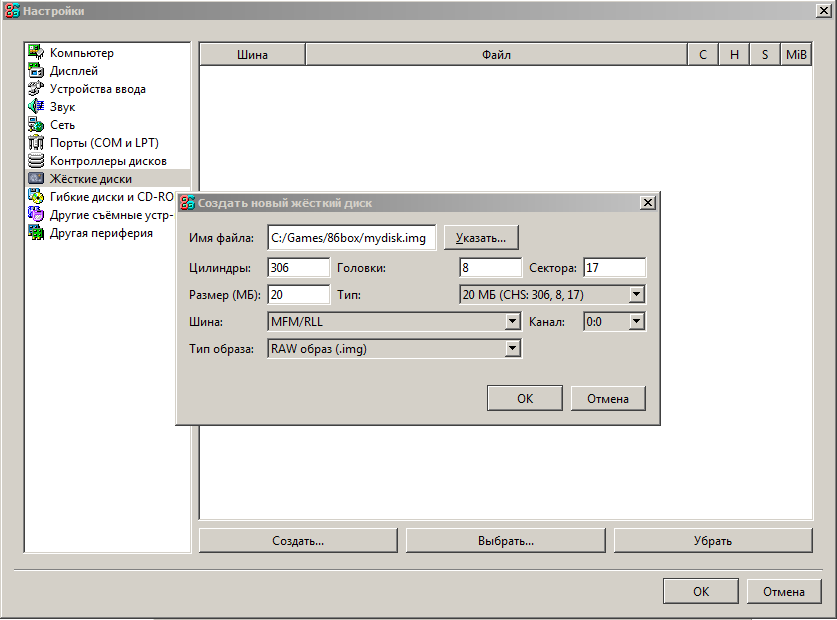Select Контроллеры дисков in the list

pos(108,161)
